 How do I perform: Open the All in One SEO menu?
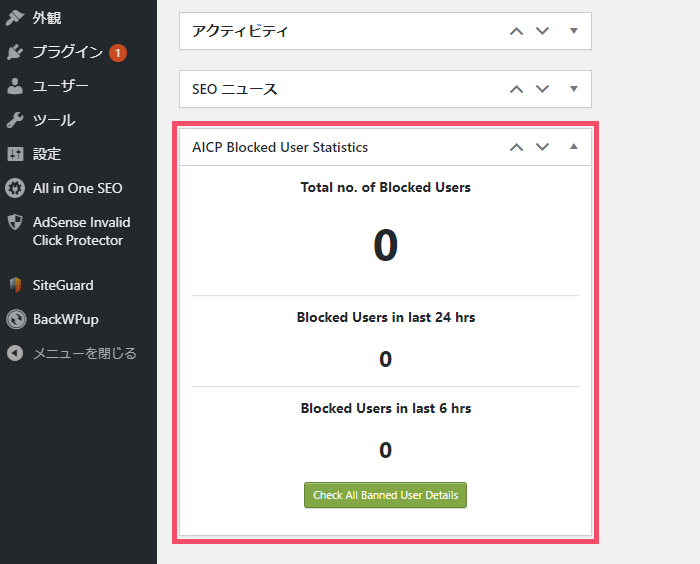(78, 188)
